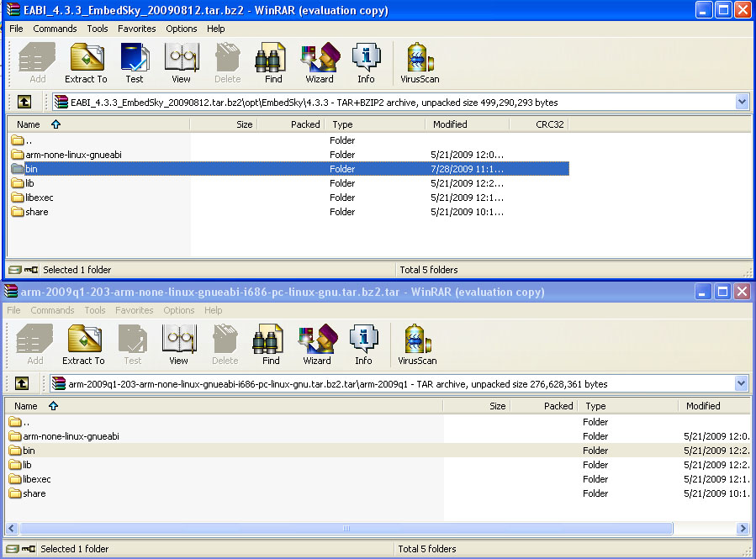Click drive icon in top window status bar
Screen dimensions: 756x559
pyautogui.click(x=15, y=270)
